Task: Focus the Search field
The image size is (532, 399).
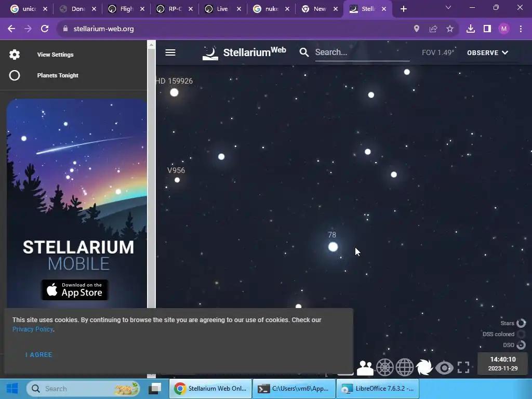Action: pos(362,52)
